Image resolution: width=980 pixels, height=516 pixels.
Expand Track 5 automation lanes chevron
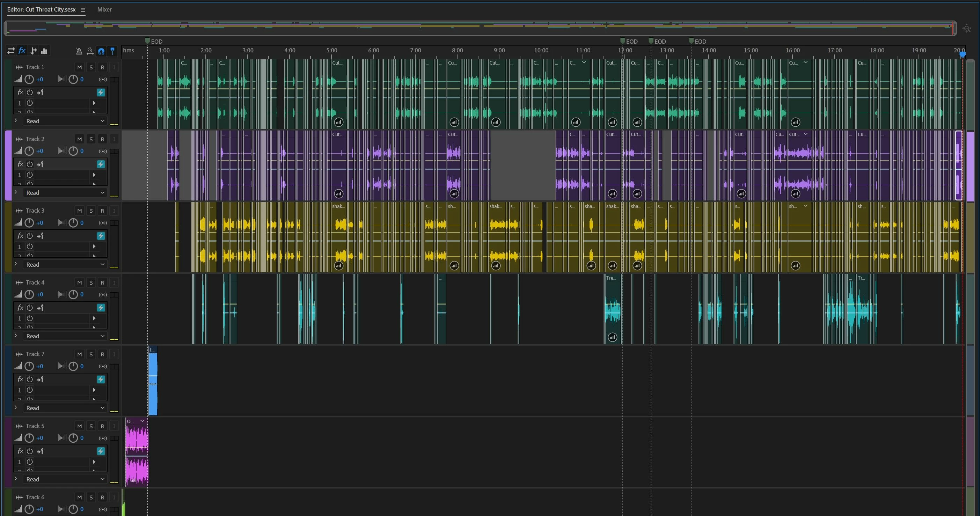(x=16, y=478)
